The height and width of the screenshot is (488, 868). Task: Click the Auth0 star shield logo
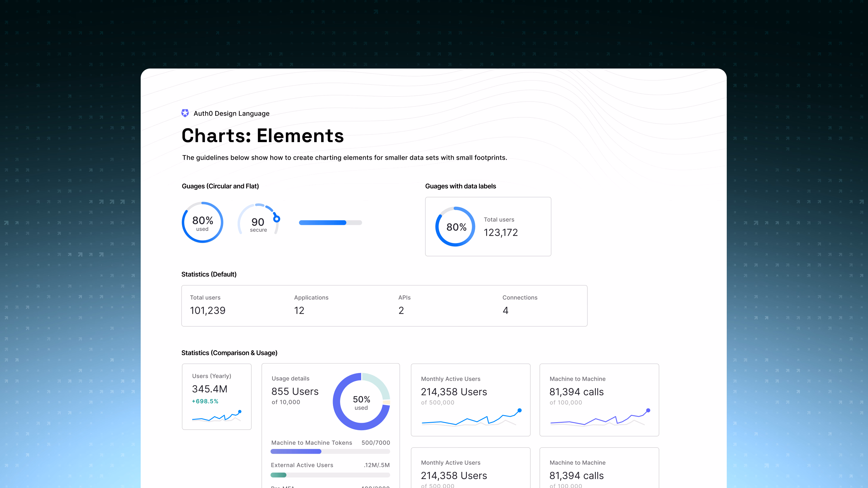coord(185,113)
